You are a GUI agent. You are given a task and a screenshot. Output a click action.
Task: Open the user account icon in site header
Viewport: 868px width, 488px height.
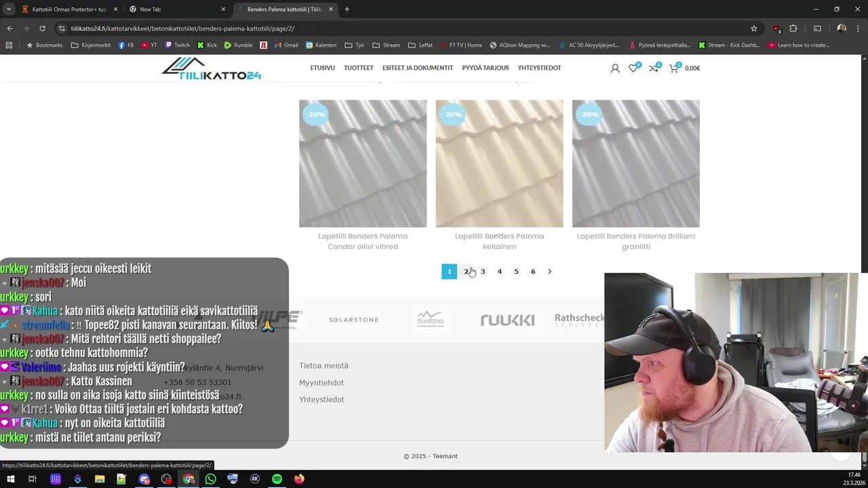[x=614, y=68]
